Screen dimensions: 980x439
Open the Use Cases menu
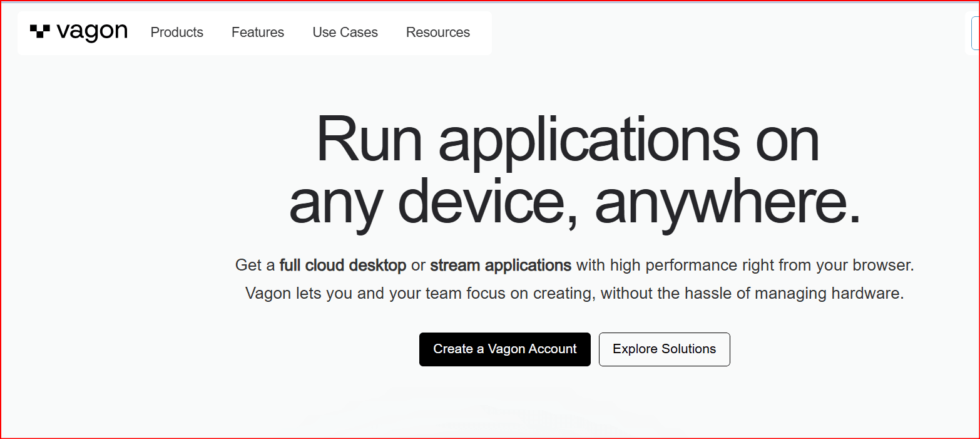[345, 33]
